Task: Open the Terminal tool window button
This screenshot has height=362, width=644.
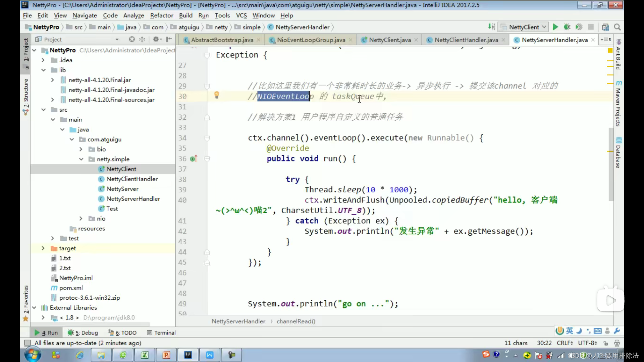Action: click(161, 333)
